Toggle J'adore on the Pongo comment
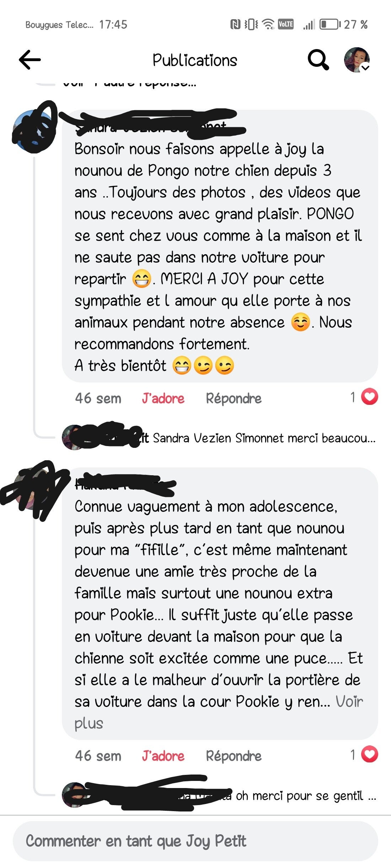Viewport: 391px width, 868px height. click(163, 398)
